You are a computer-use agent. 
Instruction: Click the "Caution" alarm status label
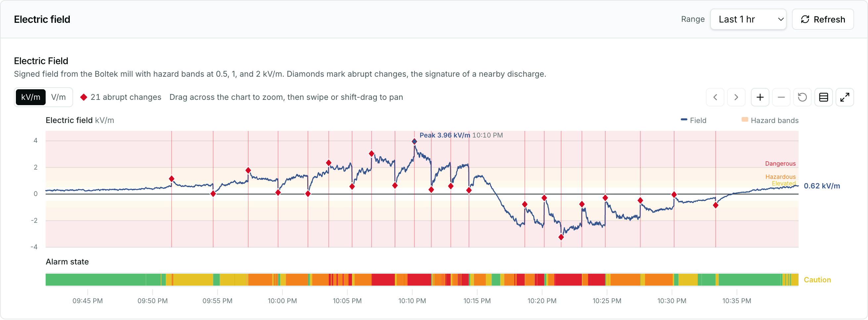pos(817,280)
